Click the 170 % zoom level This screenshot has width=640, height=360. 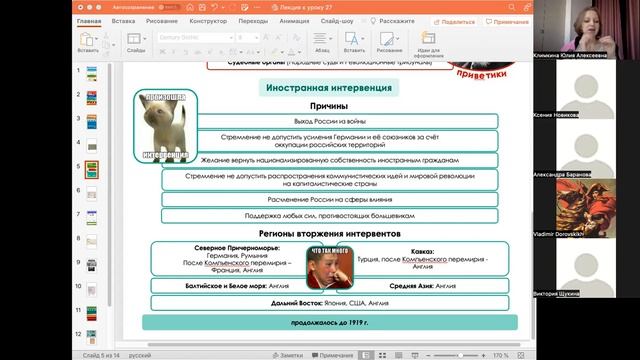(x=500, y=356)
